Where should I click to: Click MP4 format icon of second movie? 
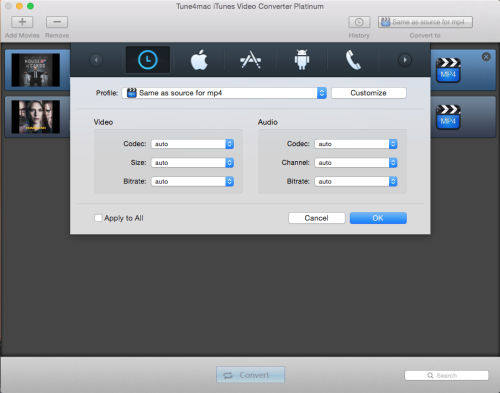pos(448,117)
